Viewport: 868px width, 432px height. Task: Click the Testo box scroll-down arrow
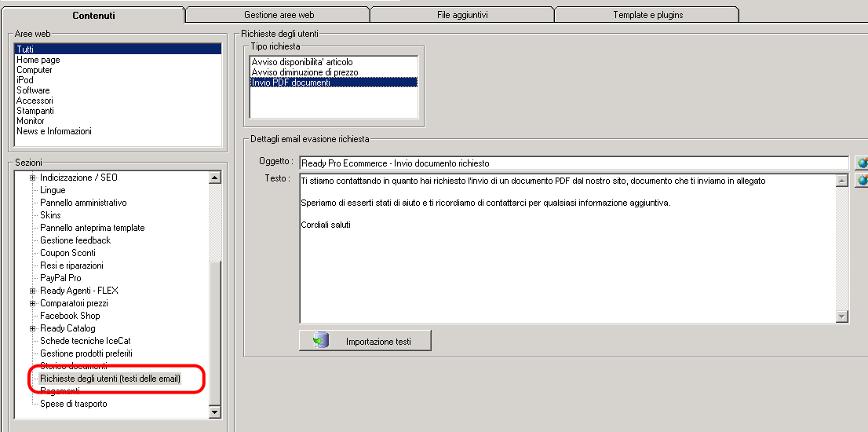(842, 317)
